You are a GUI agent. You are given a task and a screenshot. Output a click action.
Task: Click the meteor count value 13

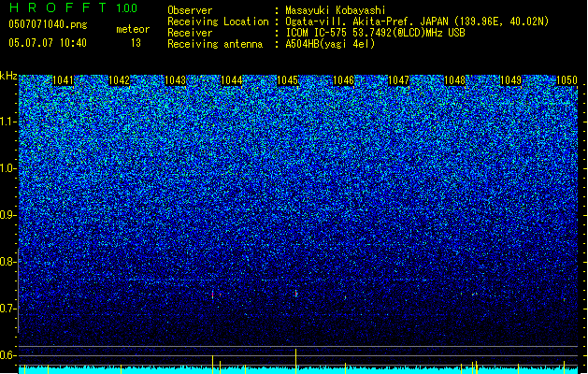click(136, 43)
